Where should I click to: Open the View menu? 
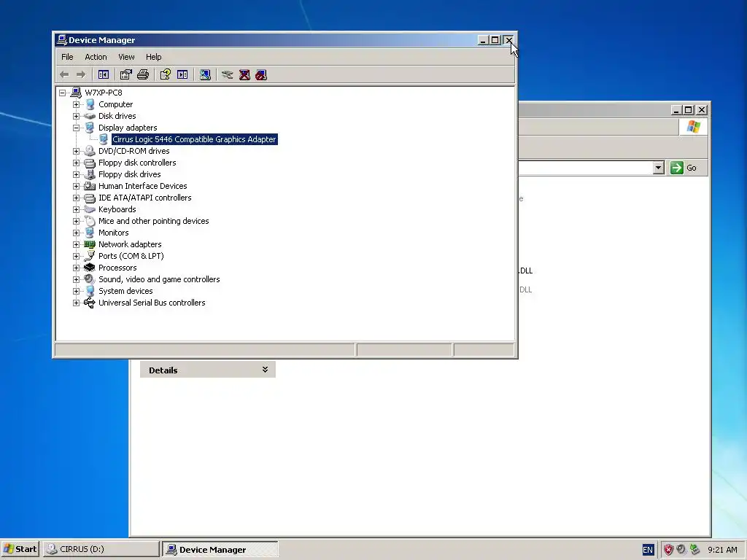click(x=126, y=57)
